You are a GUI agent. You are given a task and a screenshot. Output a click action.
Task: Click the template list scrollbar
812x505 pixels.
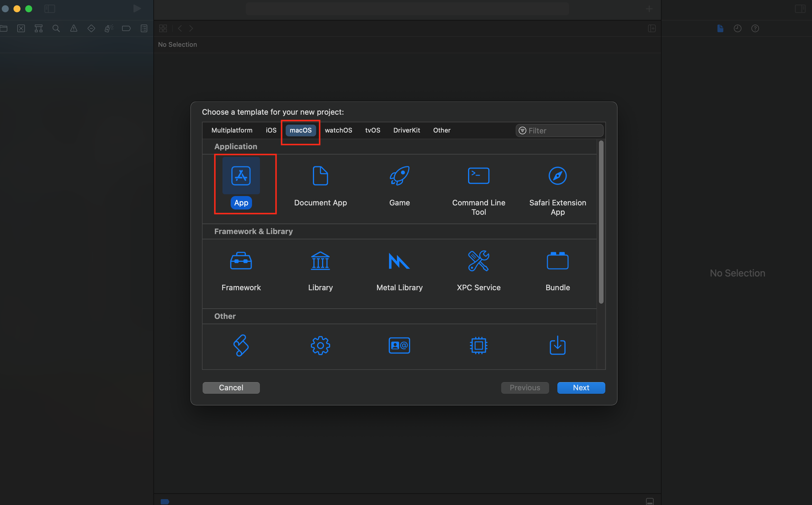[601, 222]
